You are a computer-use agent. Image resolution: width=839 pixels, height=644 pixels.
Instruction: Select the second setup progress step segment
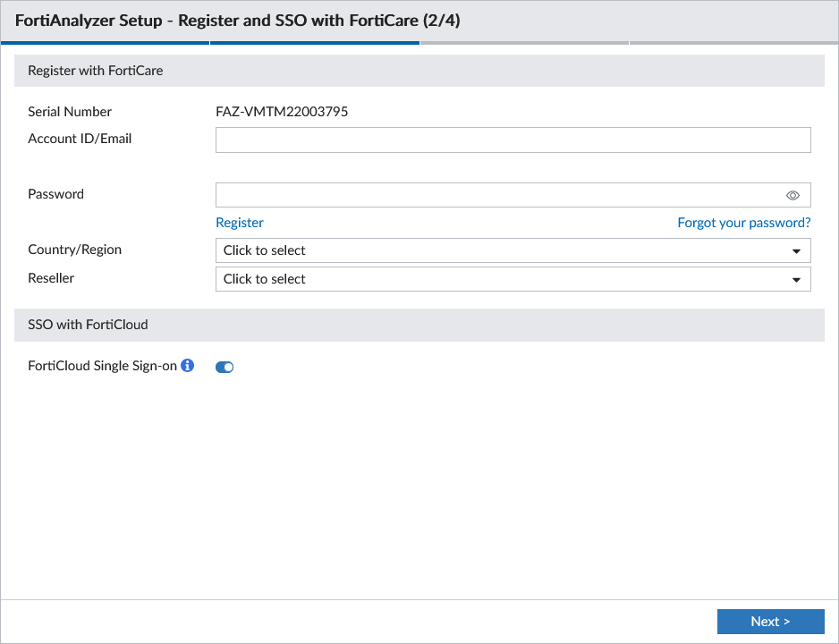315,42
